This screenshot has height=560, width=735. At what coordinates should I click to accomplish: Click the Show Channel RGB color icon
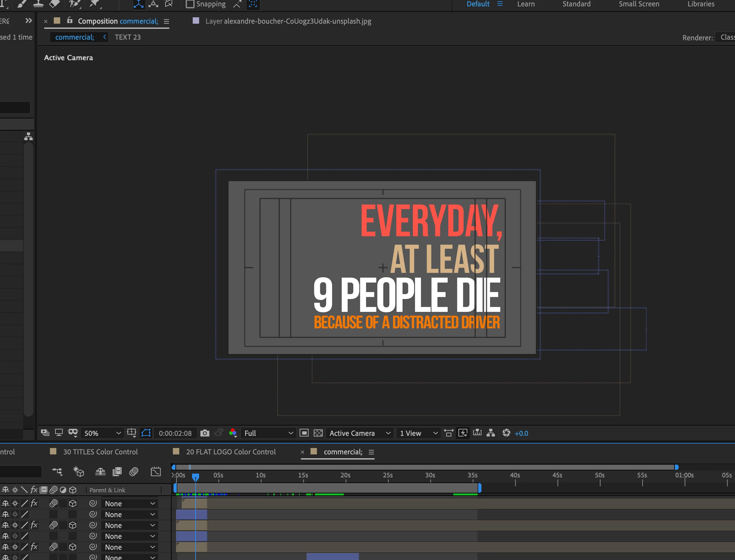click(233, 433)
